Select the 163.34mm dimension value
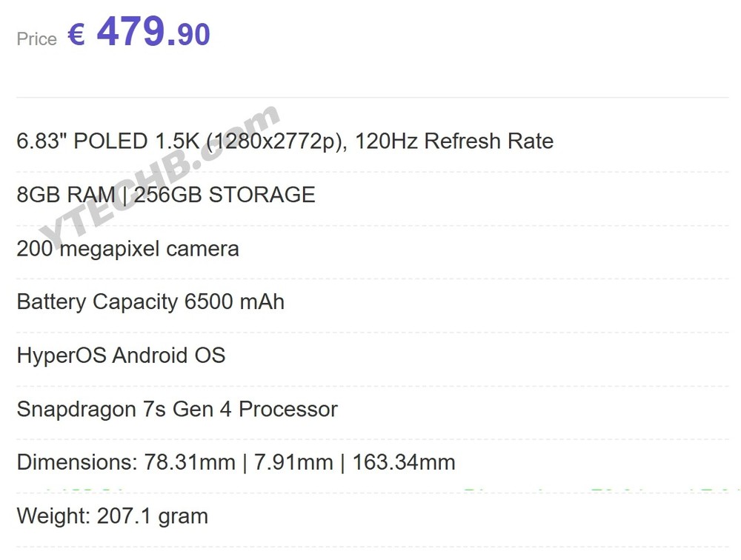Image resolution: width=741 pixels, height=560 pixels. 404,463
